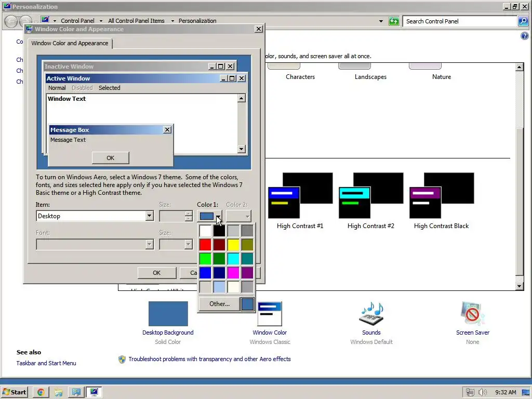Open the Start menu

(14, 392)
